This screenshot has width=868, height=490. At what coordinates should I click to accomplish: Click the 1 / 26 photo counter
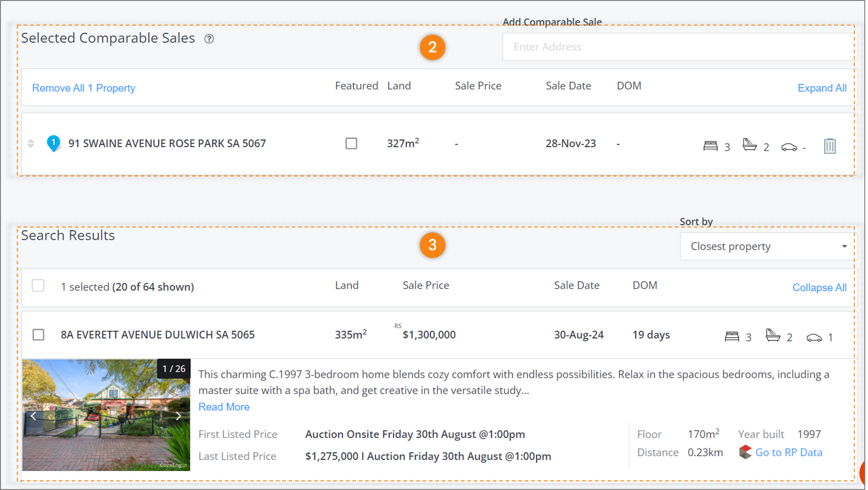click(174, 369)
